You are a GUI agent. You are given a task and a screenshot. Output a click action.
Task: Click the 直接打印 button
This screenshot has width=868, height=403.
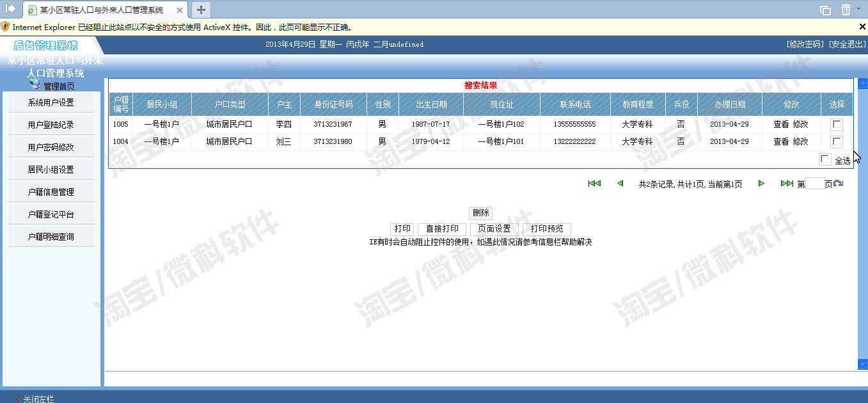coord(442,229)
